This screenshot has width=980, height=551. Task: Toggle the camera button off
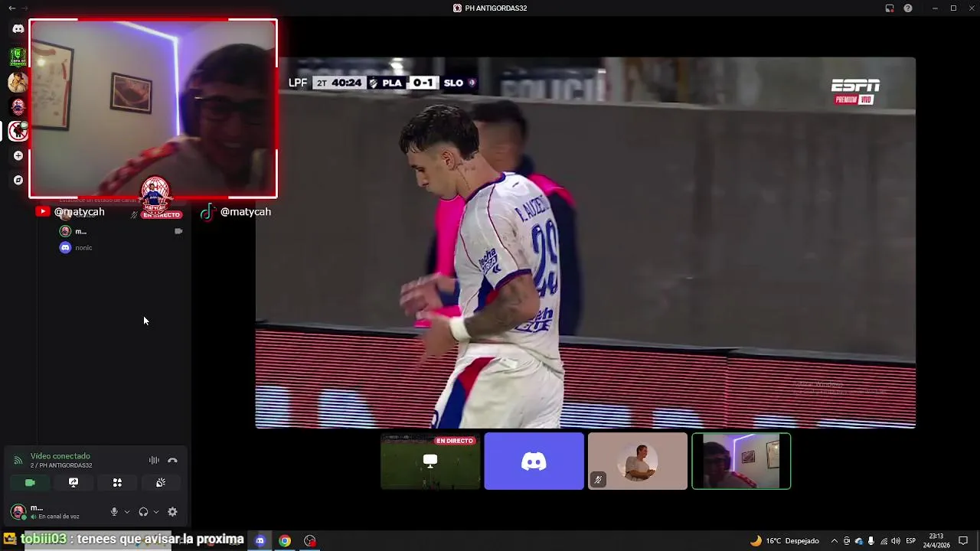click(x=30, y=483)
